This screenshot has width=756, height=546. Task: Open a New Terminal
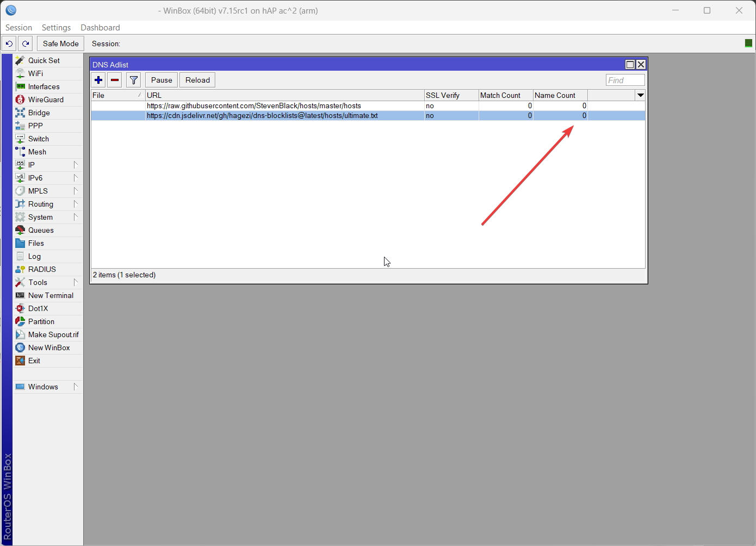pos(48,295)
